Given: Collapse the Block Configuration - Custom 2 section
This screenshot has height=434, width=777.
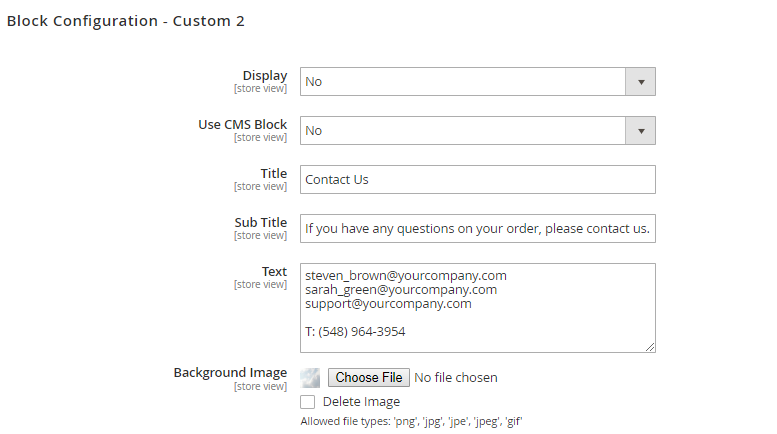Looking at the screenshot, I should click(126, 20).
